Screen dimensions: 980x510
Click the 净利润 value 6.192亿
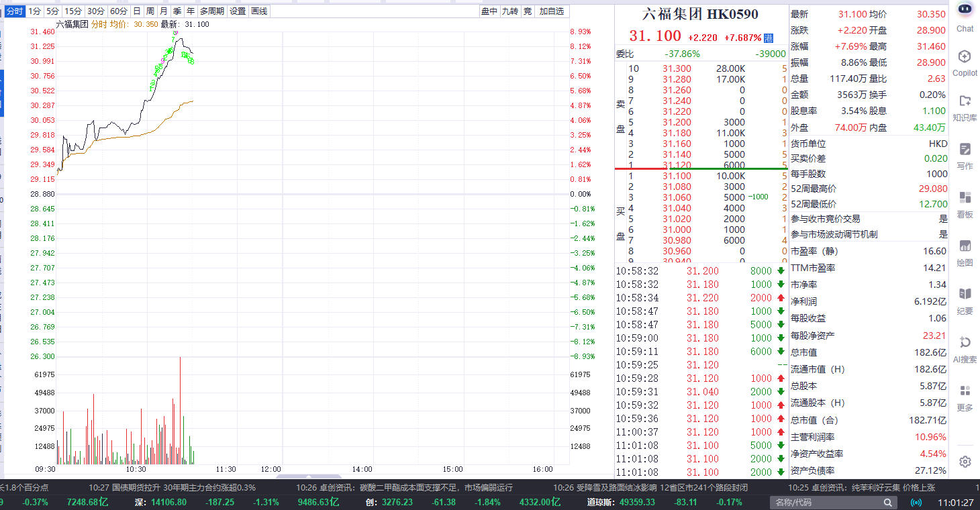point(930,302)
